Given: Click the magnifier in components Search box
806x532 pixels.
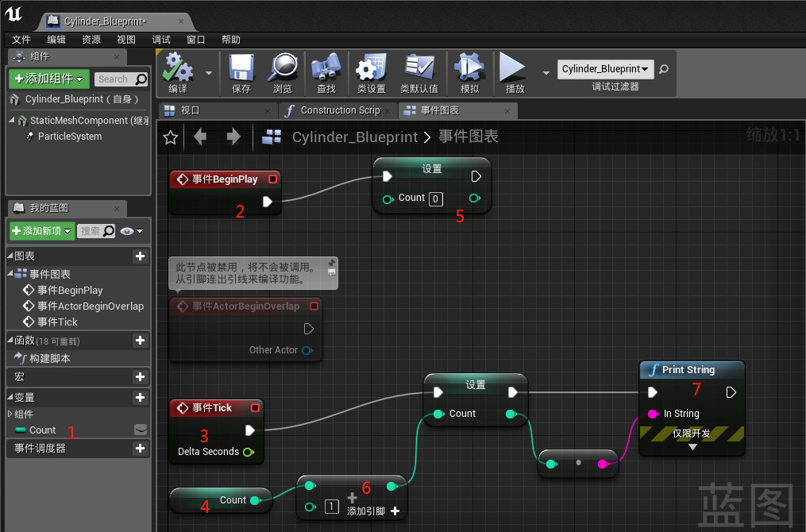Looking at the screenshot, I should [141, 79].
